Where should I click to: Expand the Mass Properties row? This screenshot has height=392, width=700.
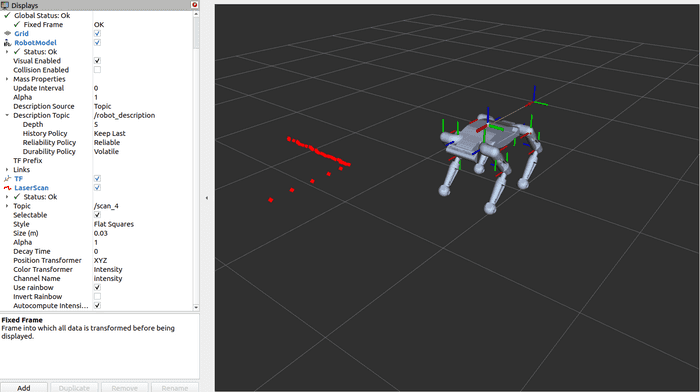(7, 79)
